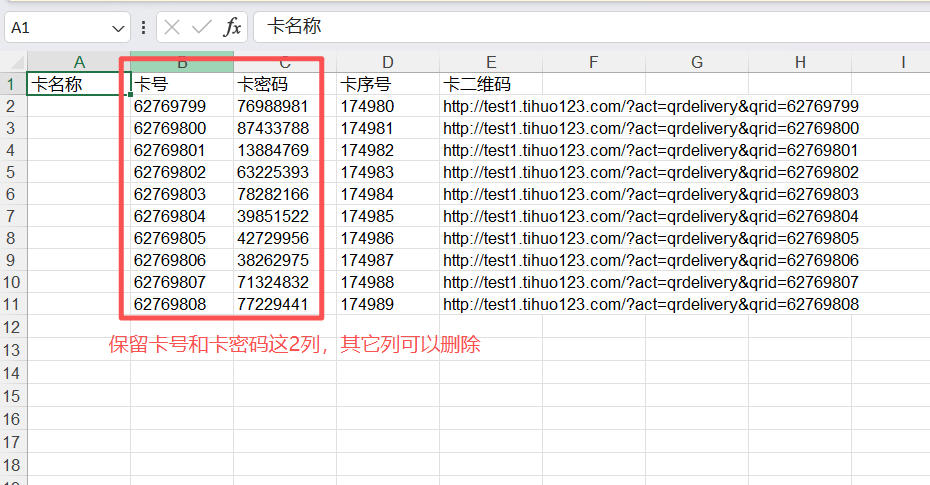Select column C header
Image resolution: width=930 pixels, height=485 pixels.
click(284, 62)
